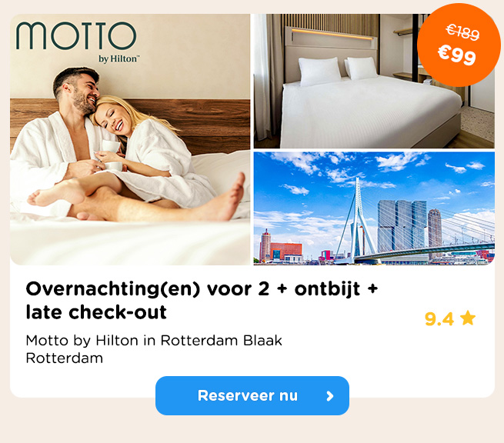Click the white pillows on the bed
This screenshot has width=504, height=443.
pyautogui.click(x=338, y=68)
